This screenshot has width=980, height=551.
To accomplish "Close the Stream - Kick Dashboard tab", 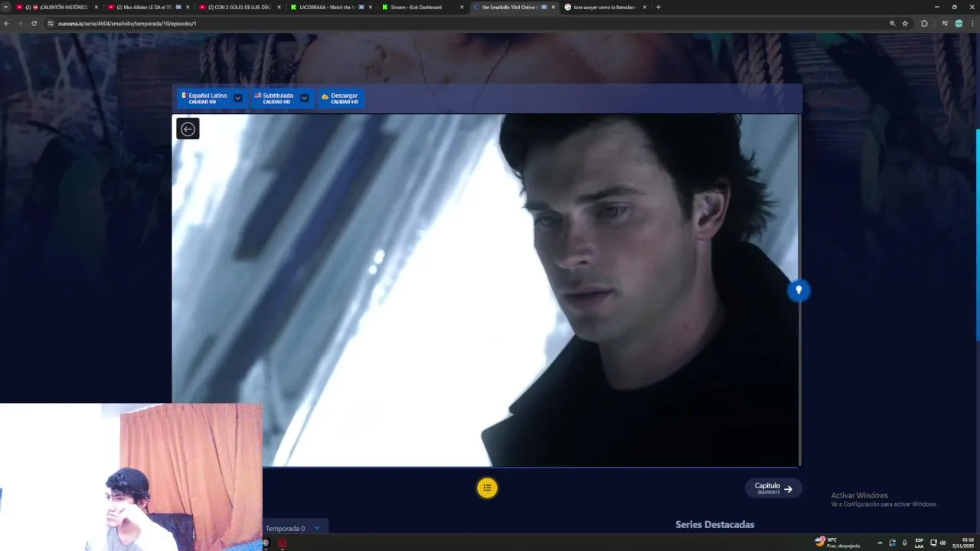I will (x=462, y=7).
